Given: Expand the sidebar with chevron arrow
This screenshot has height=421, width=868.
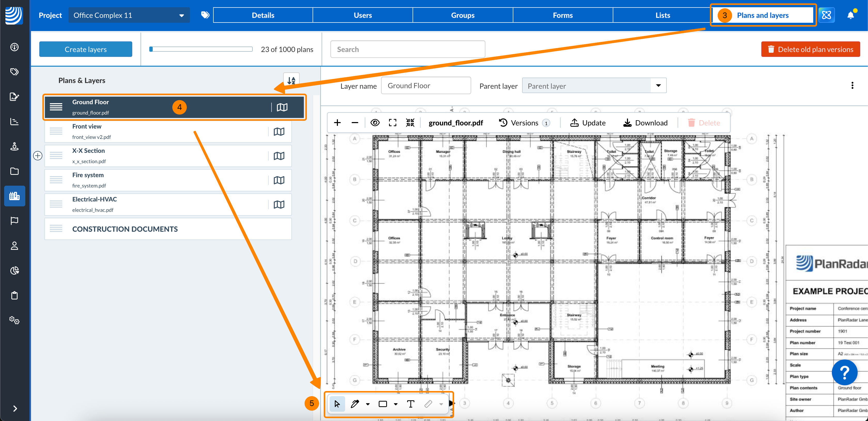Looking at the screenshot, I should pos(15,409).
